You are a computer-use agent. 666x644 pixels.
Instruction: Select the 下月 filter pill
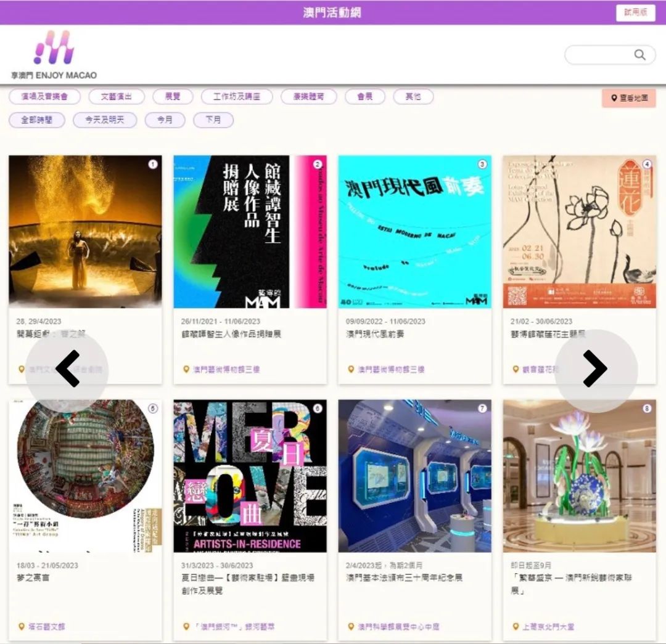point(213,120)
